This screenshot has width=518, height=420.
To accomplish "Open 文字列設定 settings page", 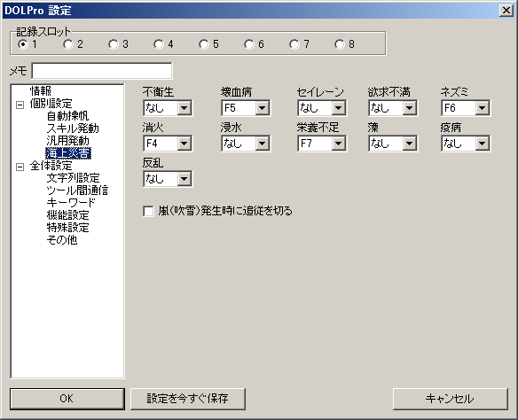I will pos(73,178).
